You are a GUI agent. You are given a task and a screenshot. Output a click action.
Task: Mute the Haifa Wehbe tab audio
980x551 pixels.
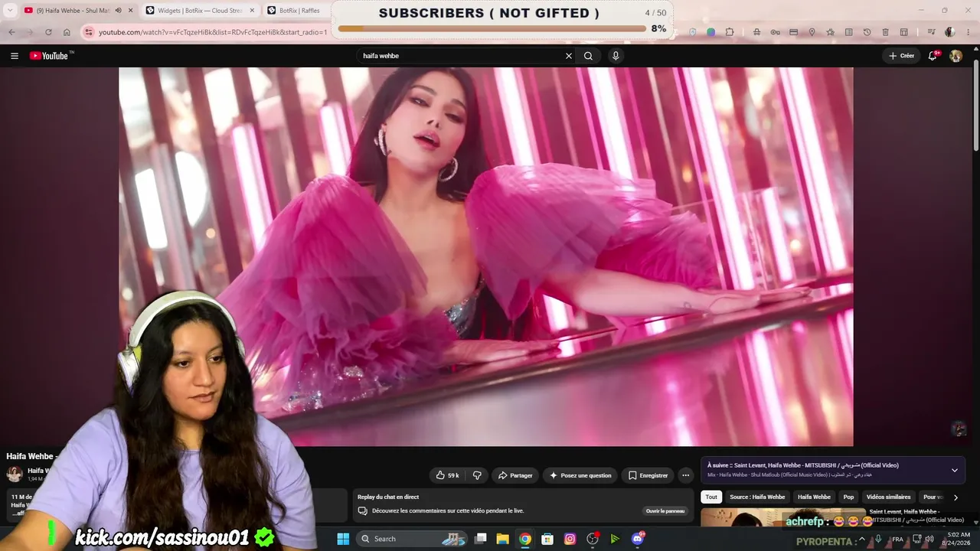tap(118, 11)
